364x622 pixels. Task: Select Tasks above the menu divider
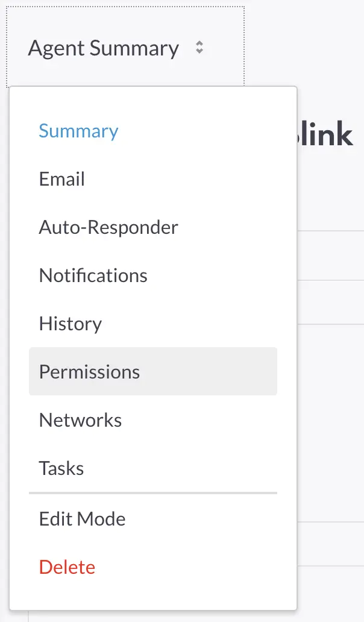pyautogui.click(x=61, y=468)
